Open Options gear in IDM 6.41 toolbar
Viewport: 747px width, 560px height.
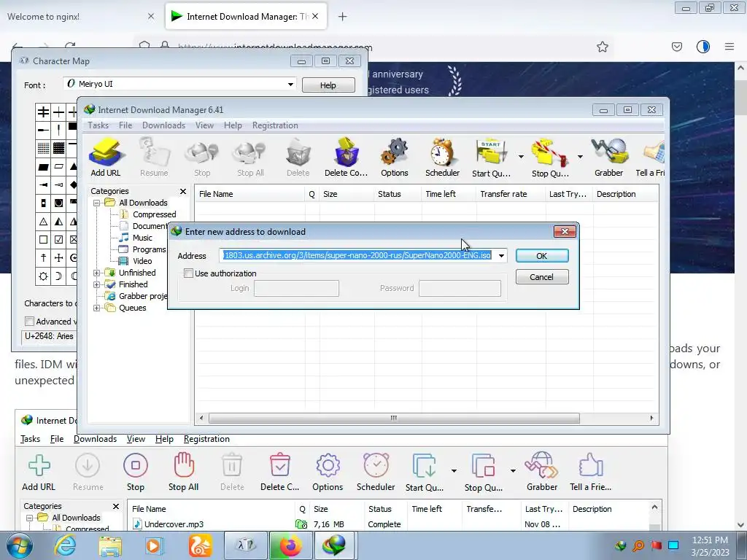pos(395,157)
